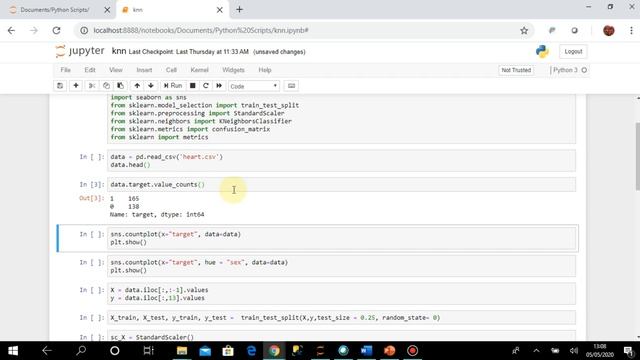The image size is (640, 360).
Task: Copy selected cells icon
Action: [106, 86]
